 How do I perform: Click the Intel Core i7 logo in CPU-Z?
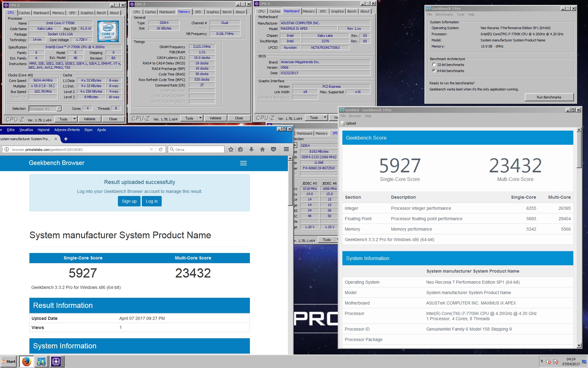pos(108,31)
